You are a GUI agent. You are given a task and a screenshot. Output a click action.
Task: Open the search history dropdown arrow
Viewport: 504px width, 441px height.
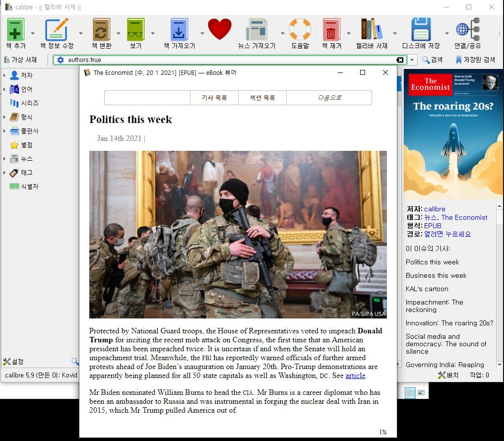point(412,60)
